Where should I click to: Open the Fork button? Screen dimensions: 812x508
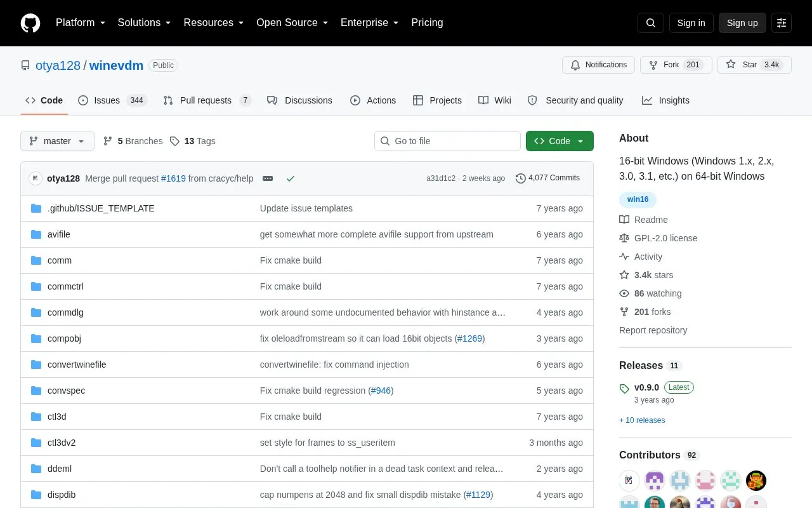676,65
